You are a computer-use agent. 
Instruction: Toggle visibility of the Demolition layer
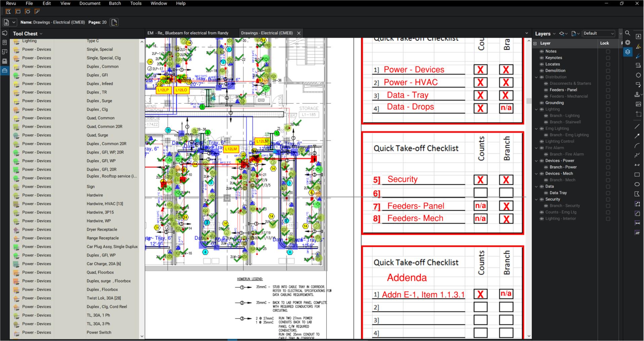[x=541, y=70]
